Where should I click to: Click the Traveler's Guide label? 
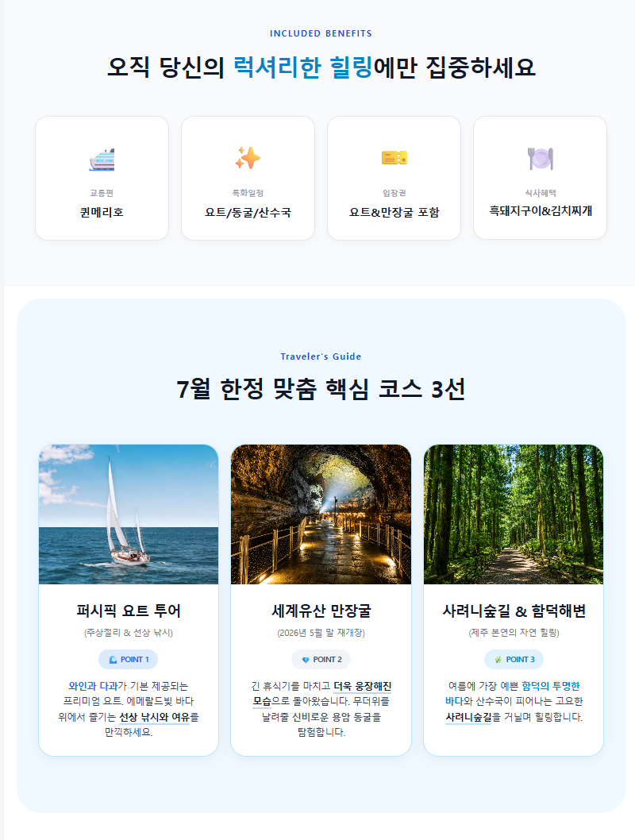(321, 356)
